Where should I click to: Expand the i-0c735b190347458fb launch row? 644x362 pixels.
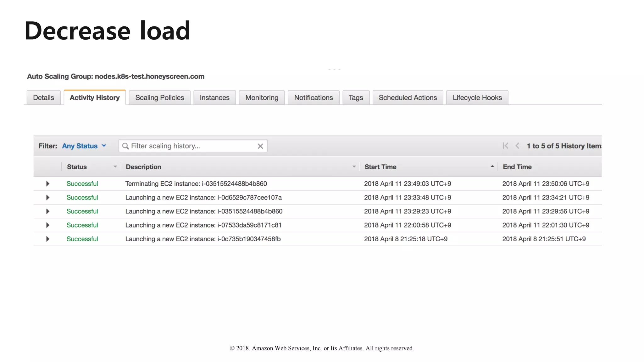click(x=48, y=239)
